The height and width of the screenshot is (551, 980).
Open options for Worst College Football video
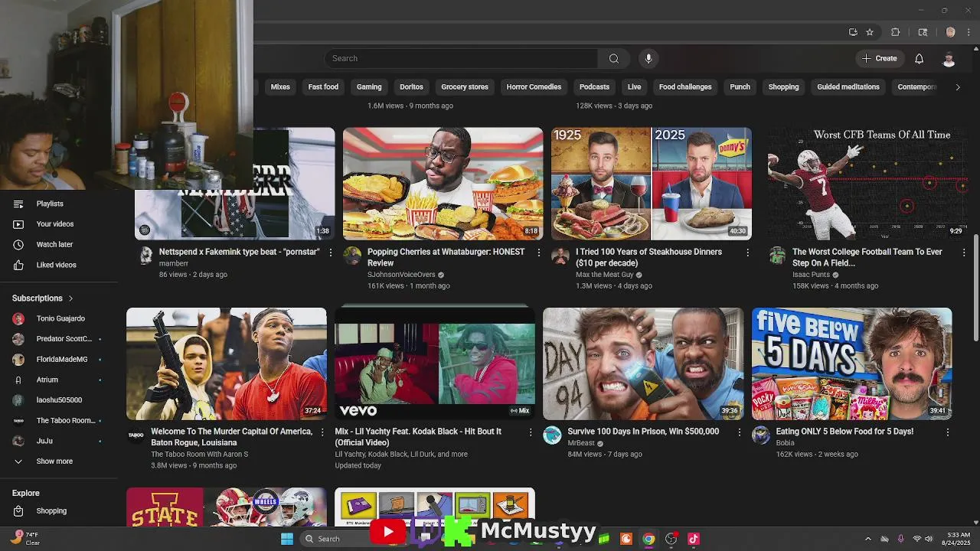[964, 252]
